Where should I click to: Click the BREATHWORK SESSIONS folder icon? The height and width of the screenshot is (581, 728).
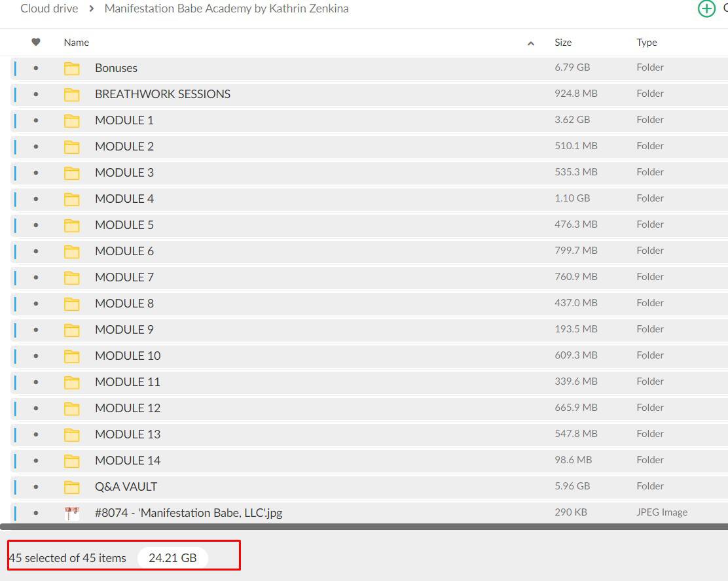pyautogui.click(x=71, y=94)
